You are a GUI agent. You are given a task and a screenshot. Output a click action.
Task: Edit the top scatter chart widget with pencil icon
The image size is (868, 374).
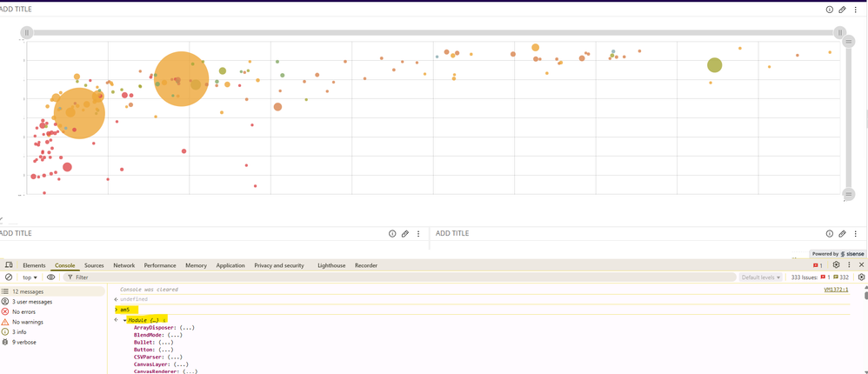coord(842,10)
